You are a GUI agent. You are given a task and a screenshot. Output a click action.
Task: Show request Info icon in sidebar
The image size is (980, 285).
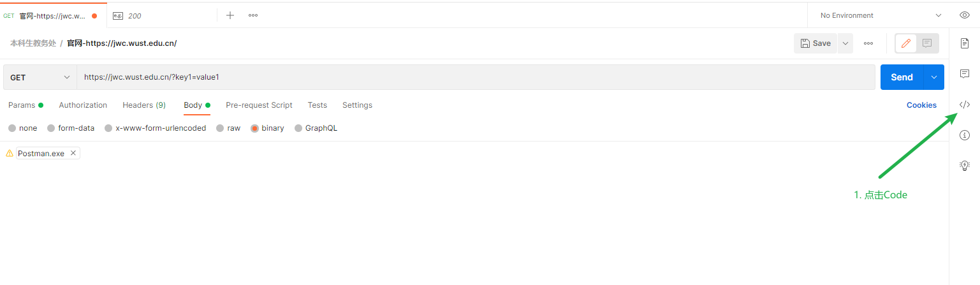[x=964, y=135]
